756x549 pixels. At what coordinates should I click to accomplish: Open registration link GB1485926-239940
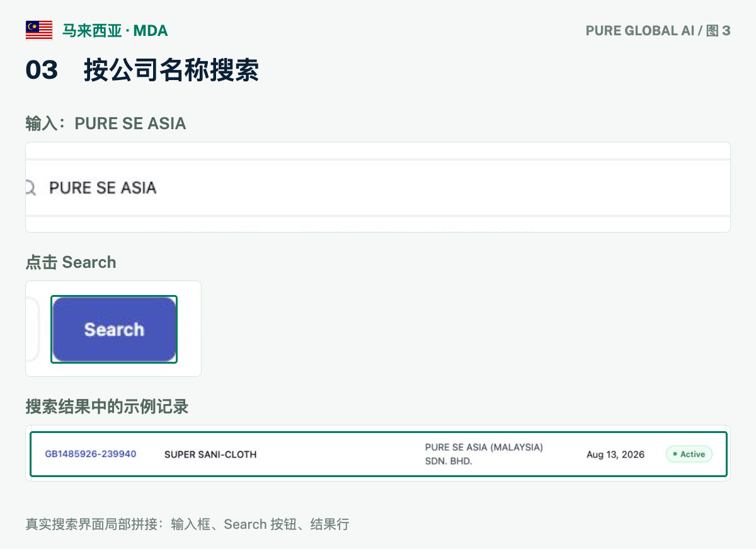coord(91,454)
